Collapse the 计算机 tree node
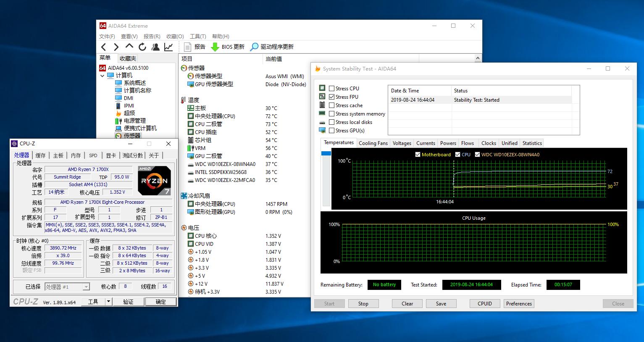644x342 pixels. pyautogui.click(x=103, y=76)
